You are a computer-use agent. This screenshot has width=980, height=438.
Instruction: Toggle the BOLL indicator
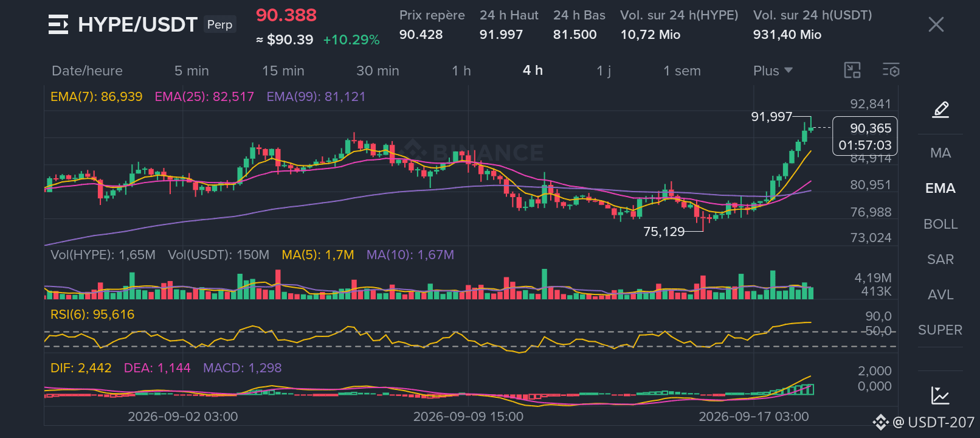(x=940, y=224)
